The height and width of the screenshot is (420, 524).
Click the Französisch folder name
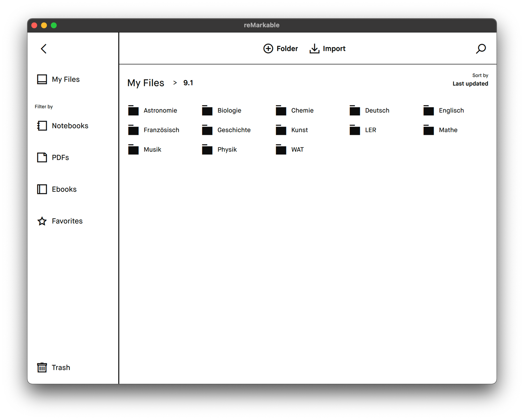tap(161, 130)
